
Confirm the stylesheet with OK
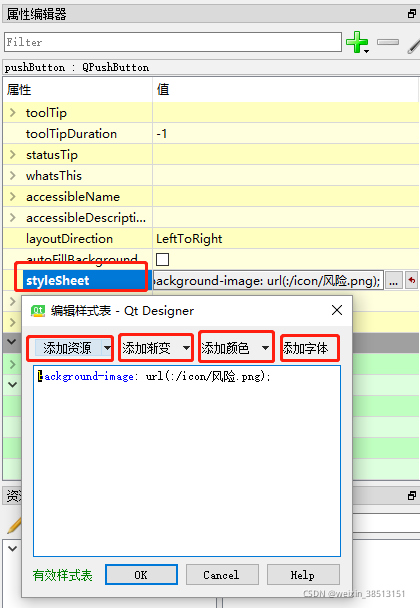141,575
